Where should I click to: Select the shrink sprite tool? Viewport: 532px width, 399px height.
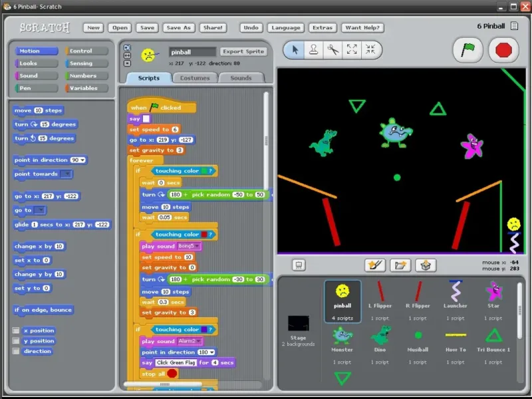pos(370,50)
